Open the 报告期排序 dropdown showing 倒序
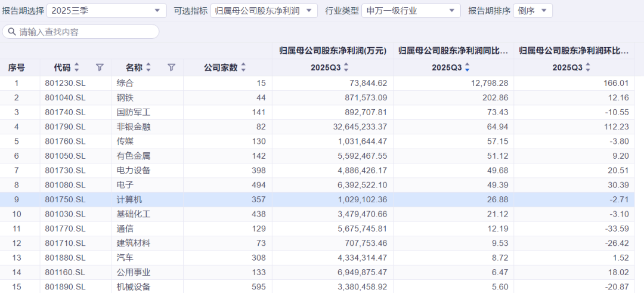Viewport: 644px width, 293px height. coord(532,11)
